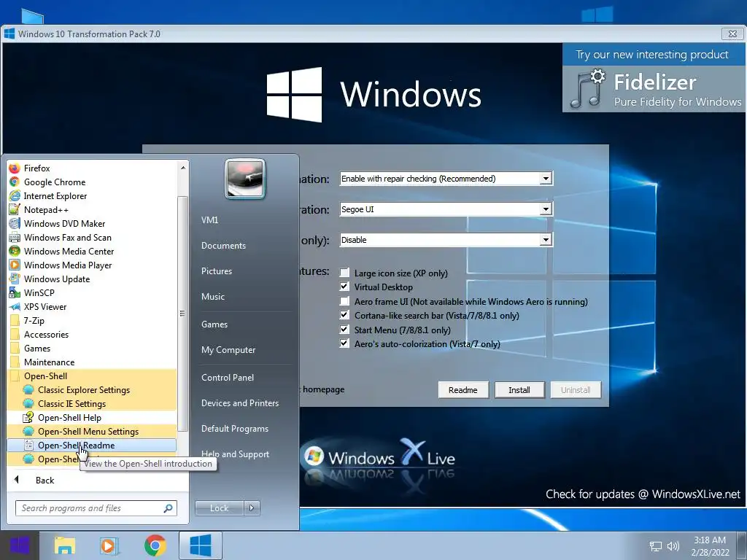The image size is (747, 560).
Task: Click the user account picture
Action: pos(245,179)
